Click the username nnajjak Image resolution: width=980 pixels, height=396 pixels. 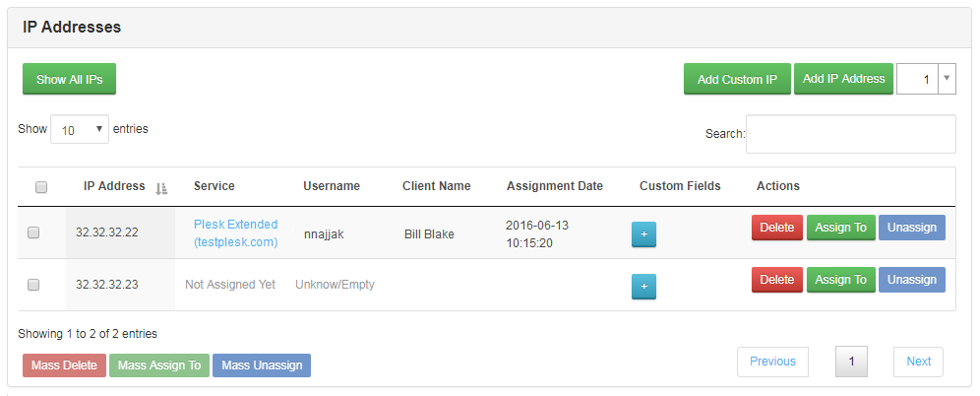(324, 234)
